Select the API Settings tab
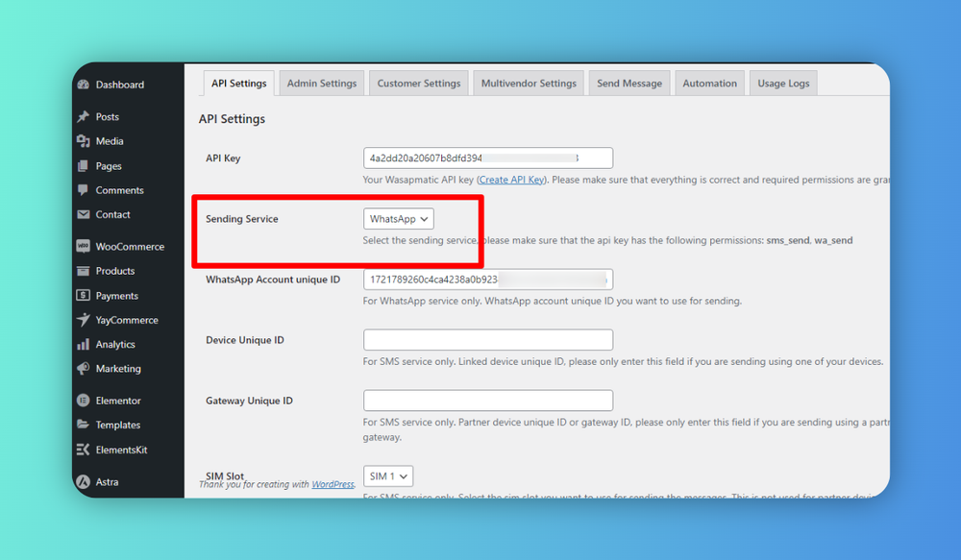This screenshot has height=560, width=961. [x=239, y=84]
